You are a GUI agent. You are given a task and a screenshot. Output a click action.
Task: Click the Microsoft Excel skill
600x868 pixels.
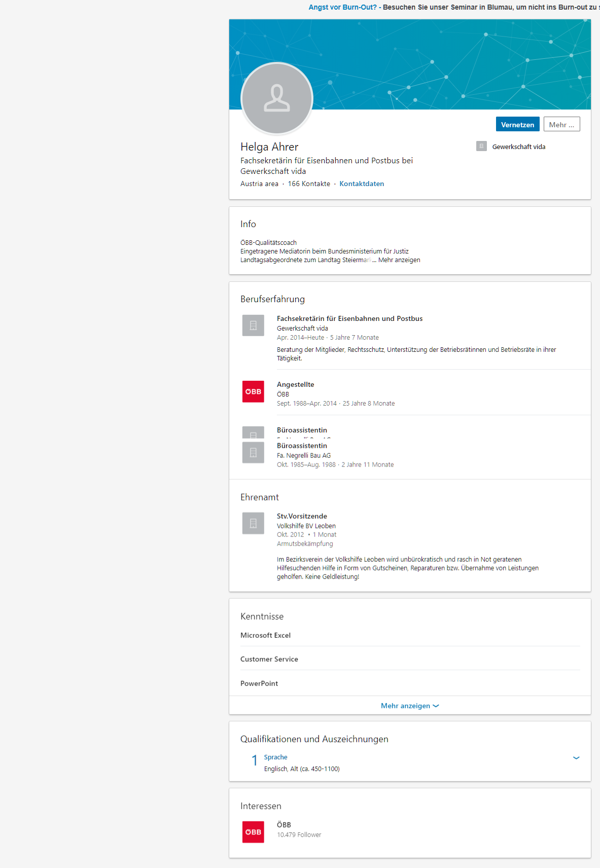coord(265,635)
